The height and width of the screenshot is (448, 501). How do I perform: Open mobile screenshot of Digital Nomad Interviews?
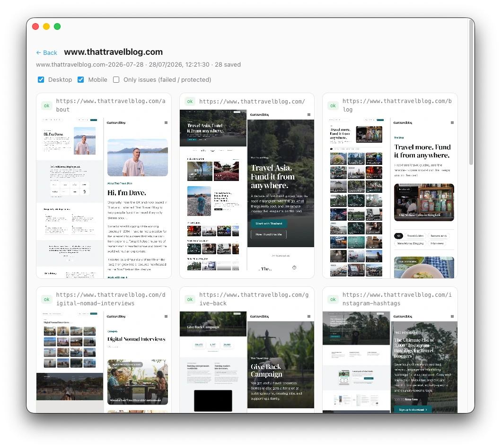pyautogui.click(x=137, y=362)
